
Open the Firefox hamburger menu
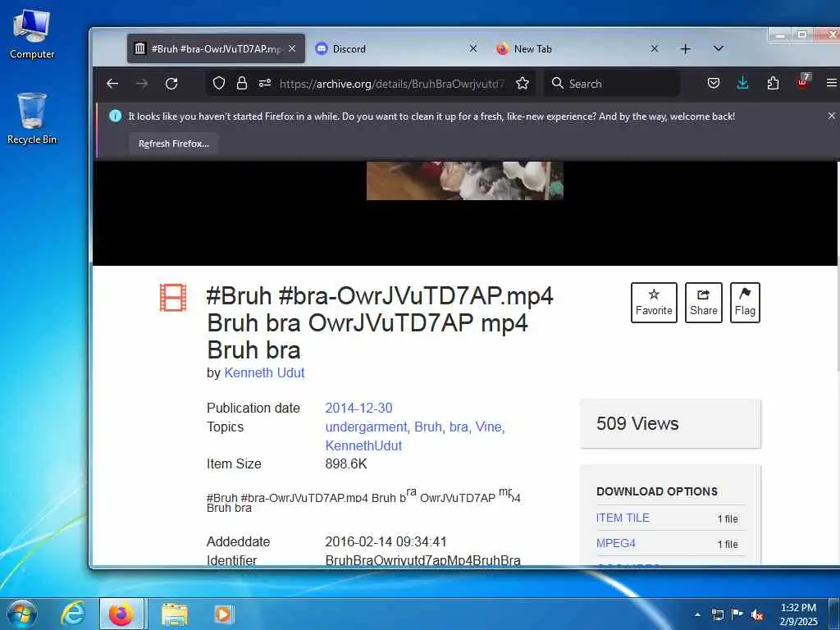[x=832, y=83]
